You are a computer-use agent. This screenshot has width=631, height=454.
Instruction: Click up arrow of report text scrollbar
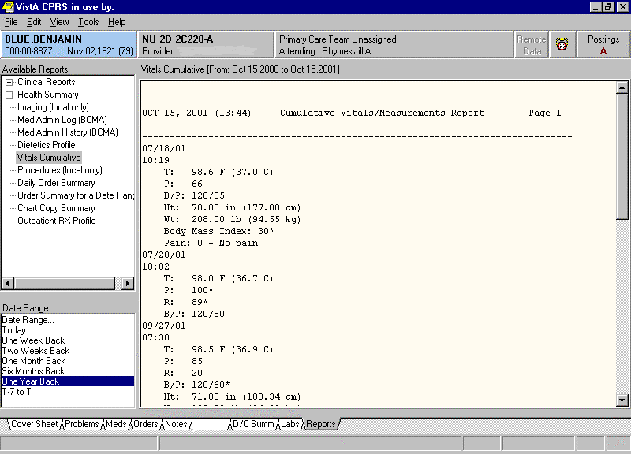point(622,87)
